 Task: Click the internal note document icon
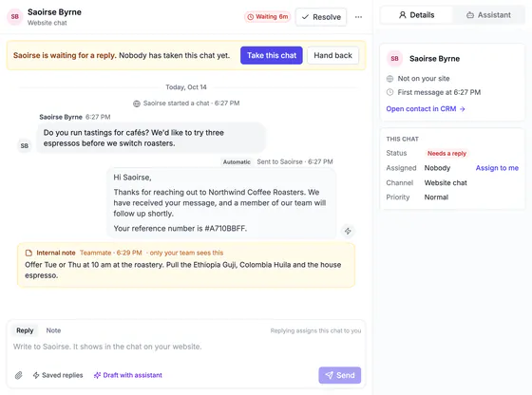28,253
